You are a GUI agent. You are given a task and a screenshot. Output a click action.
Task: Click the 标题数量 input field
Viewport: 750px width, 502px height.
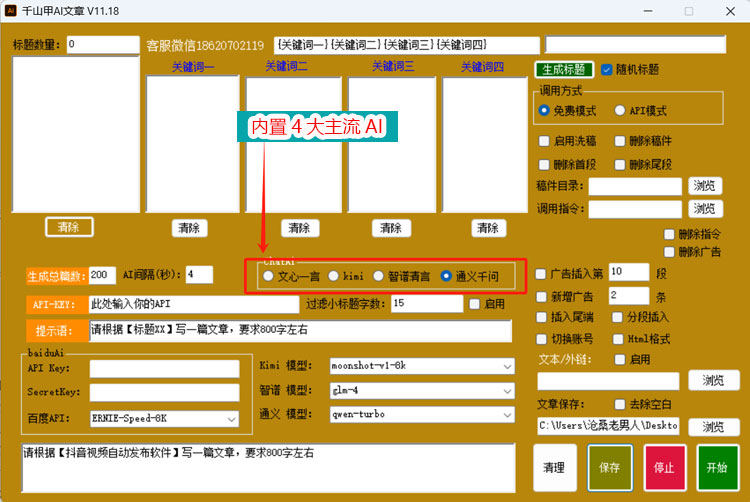[x=103, y=44]
